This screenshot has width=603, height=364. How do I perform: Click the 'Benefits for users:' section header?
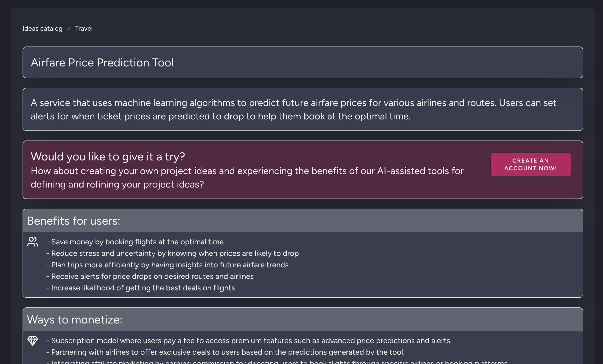[74, 221]
